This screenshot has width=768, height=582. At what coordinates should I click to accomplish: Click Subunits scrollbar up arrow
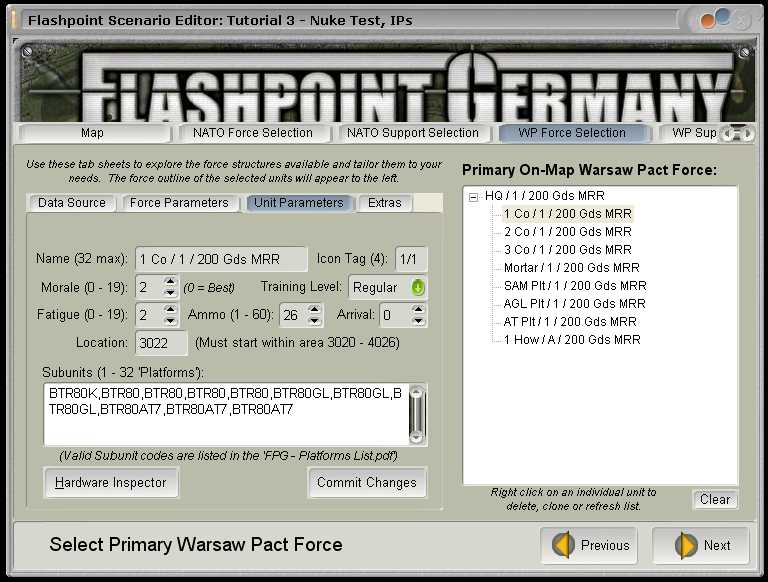[x=417, y=392]
